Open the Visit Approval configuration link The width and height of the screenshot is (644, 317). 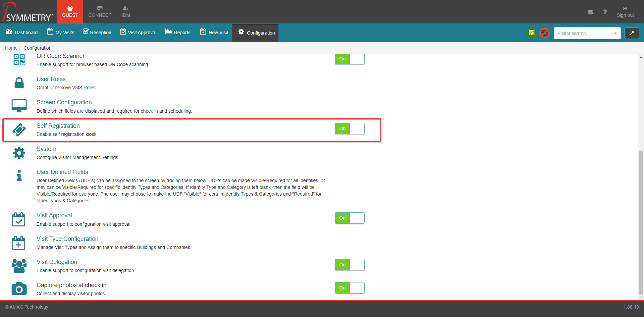coord(54,215)
